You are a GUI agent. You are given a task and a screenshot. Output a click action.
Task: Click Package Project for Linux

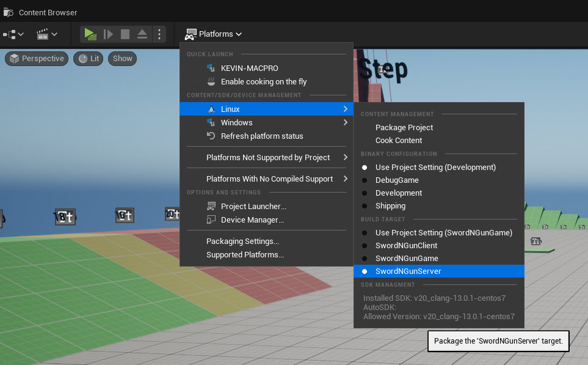point(439,128)
